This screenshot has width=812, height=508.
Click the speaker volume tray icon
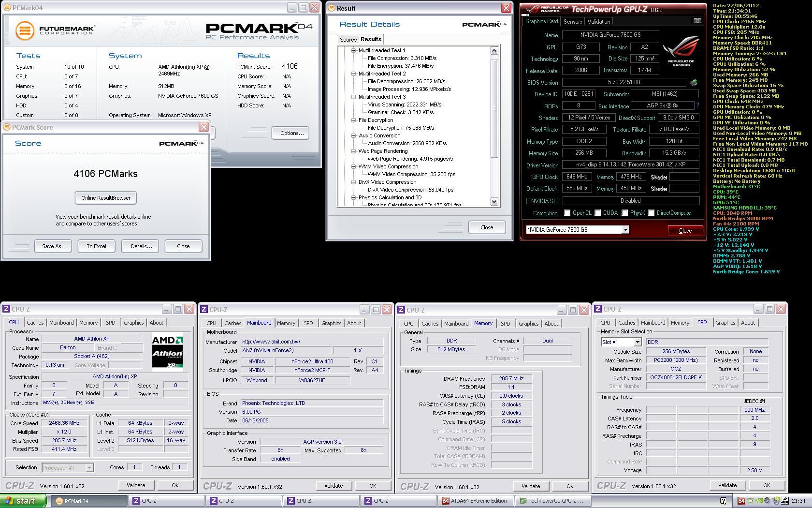click(x=767, y=501)
